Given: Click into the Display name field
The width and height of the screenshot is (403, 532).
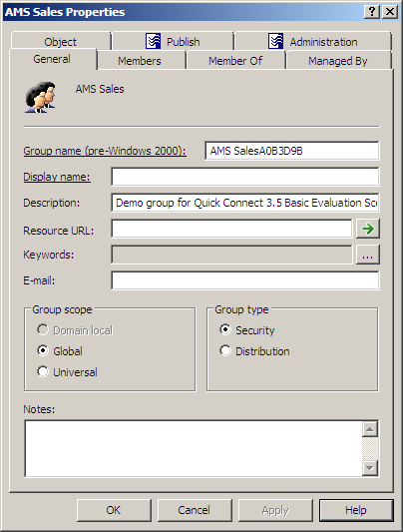Looking at the screenshot, I should tap(245, 177).
